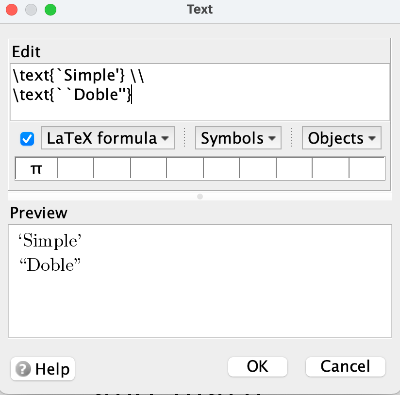Image resolution: width=400 pixels, height=395 pixels.
Task: Uncheck the LaTeX formula checkbox
Action: 27,139
